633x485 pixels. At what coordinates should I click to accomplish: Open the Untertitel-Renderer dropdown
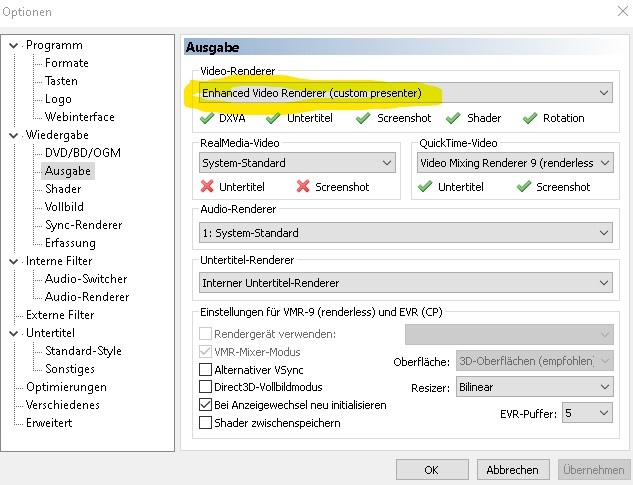[406, 283]
